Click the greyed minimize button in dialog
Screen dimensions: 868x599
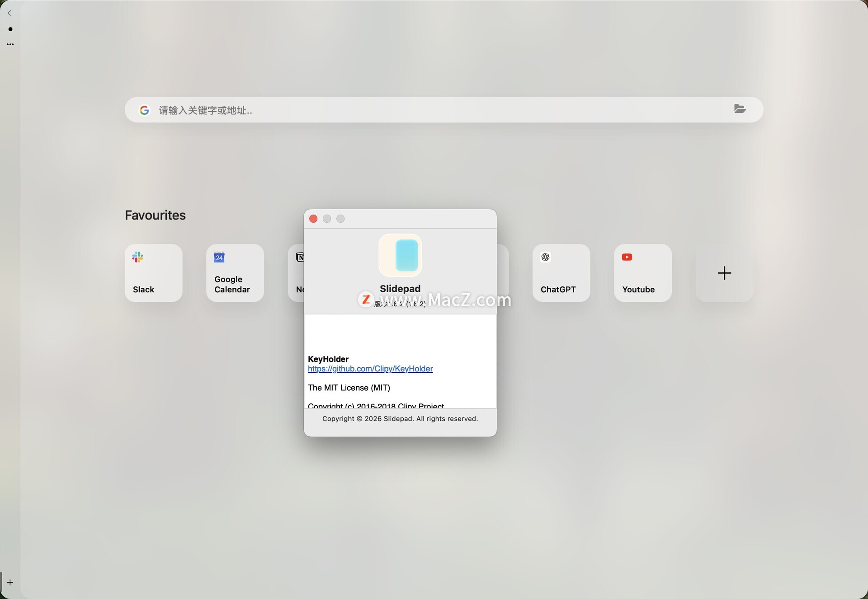(327, 219)
